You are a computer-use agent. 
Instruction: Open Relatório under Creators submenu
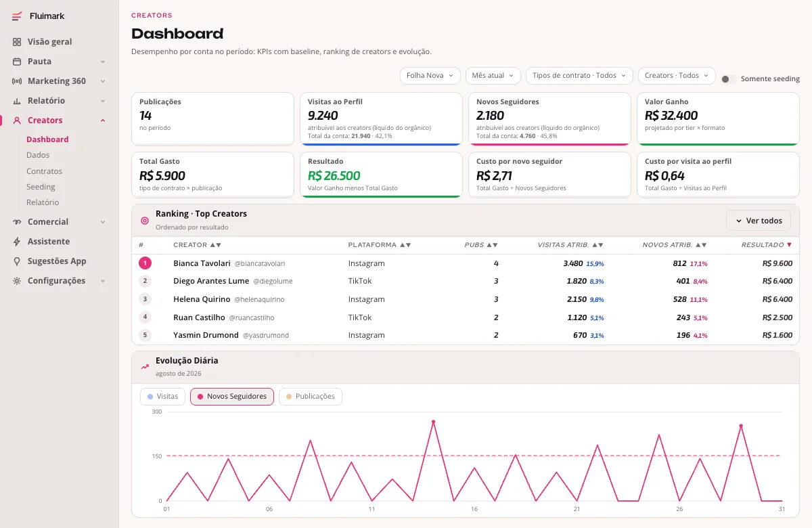click(x=43, y=202)
